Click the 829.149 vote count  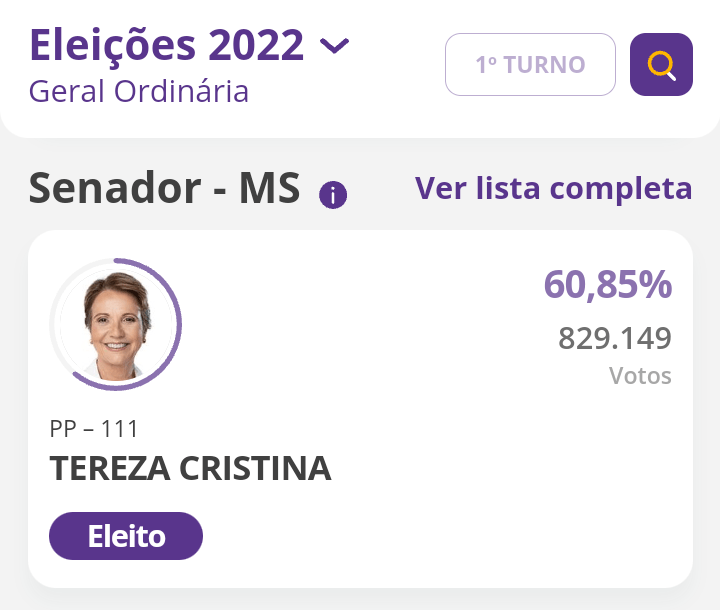click(615, 339)
